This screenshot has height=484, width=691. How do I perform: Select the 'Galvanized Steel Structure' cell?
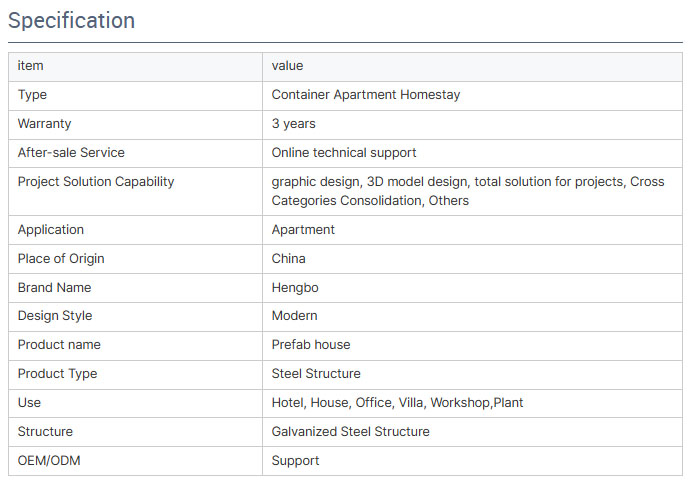tap(350, 432)
